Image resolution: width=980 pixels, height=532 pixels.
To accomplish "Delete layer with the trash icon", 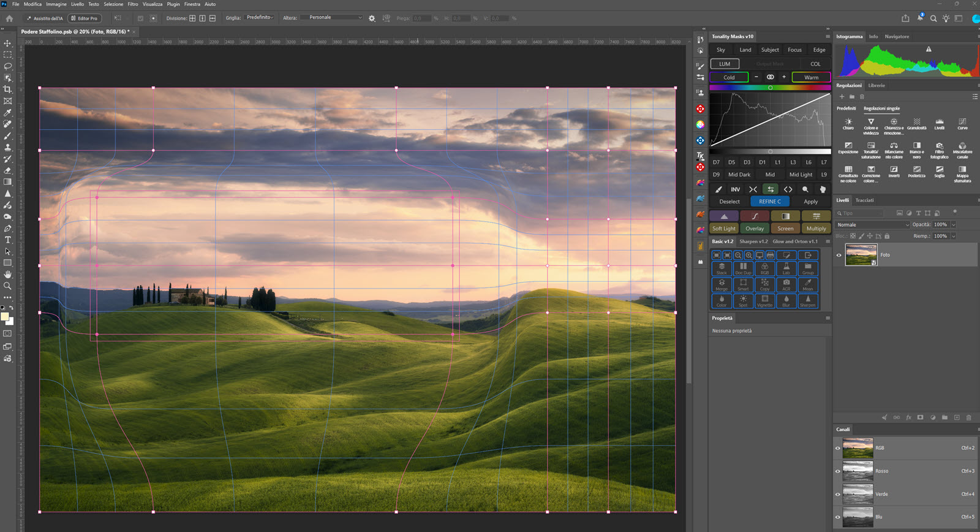I will click(968, 417).
